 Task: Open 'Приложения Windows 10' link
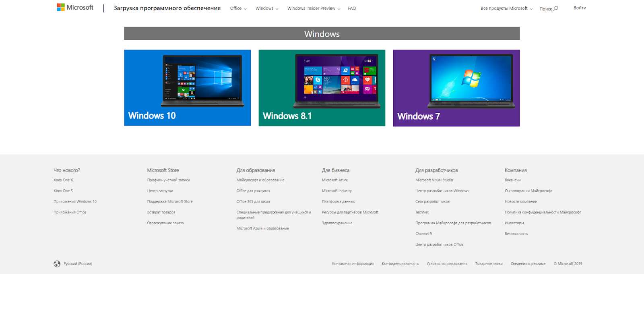75,202
